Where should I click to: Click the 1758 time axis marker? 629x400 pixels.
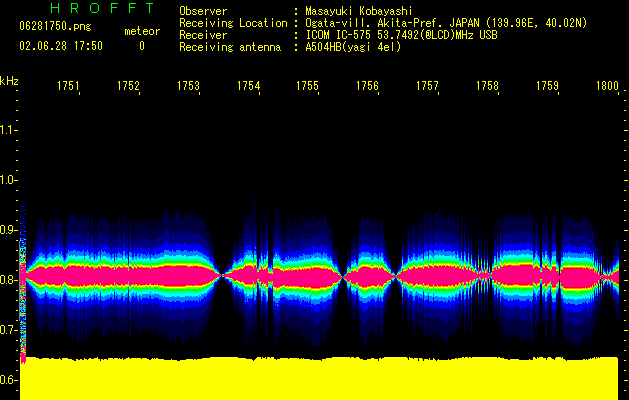tap(487, 86)
